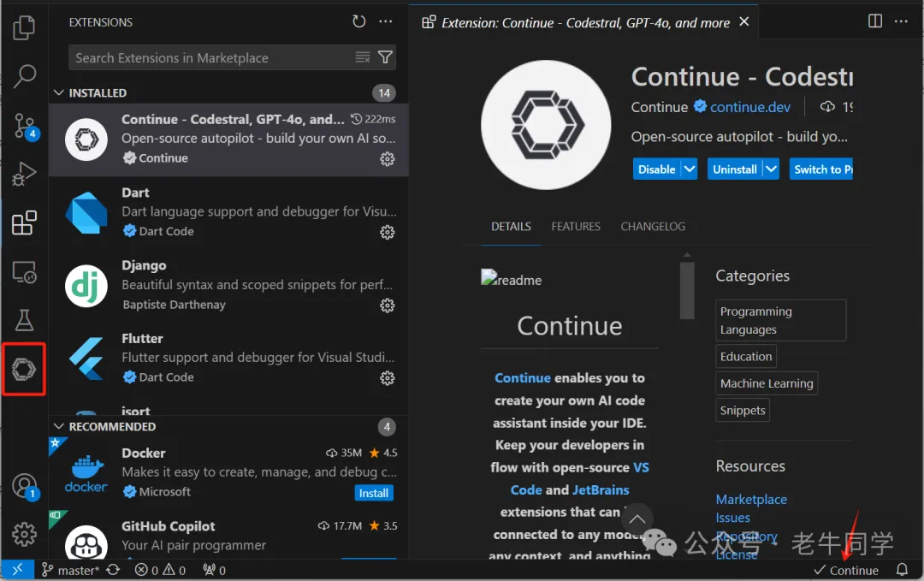Select the Snippets category
The height and width of the screenshot is (581, 924).
coord(743,410)
